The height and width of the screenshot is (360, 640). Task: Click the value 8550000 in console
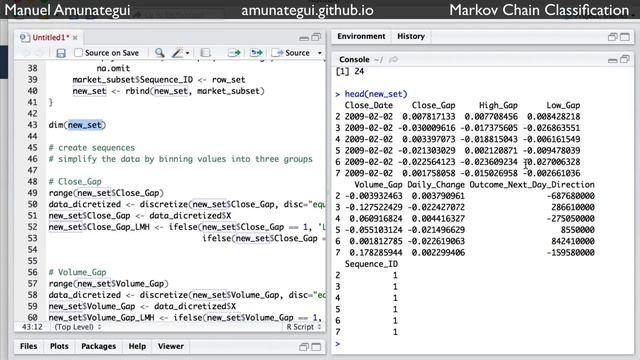click(x=577, y=230)
